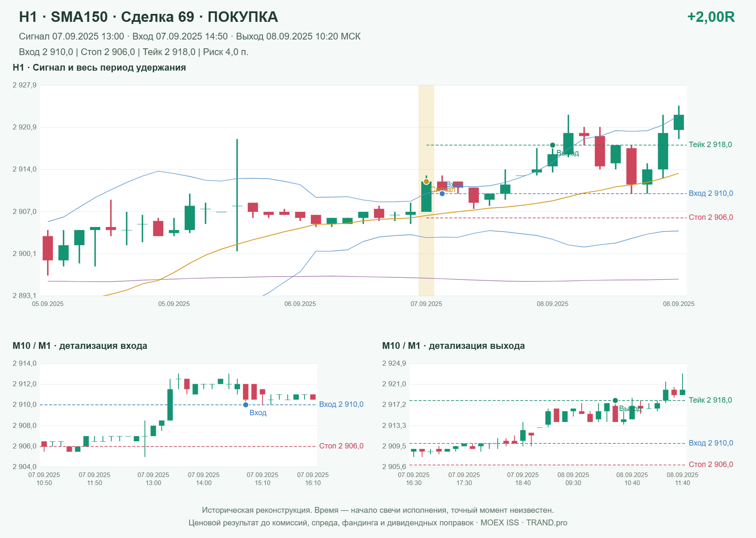Click the orange signal marker dot on H1 chart
The width and height of the screenshot is (756, 538).
point(426,182)
